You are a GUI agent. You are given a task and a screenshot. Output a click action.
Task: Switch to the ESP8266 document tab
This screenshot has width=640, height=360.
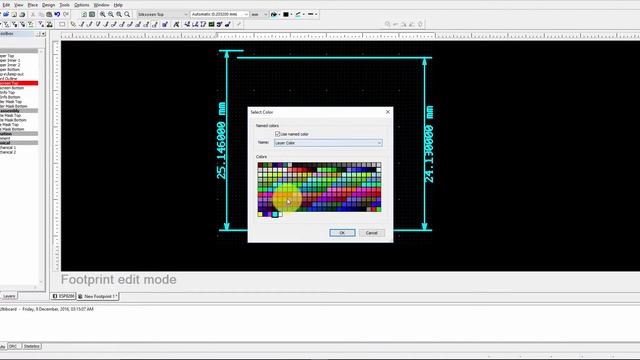click(63, 296)
